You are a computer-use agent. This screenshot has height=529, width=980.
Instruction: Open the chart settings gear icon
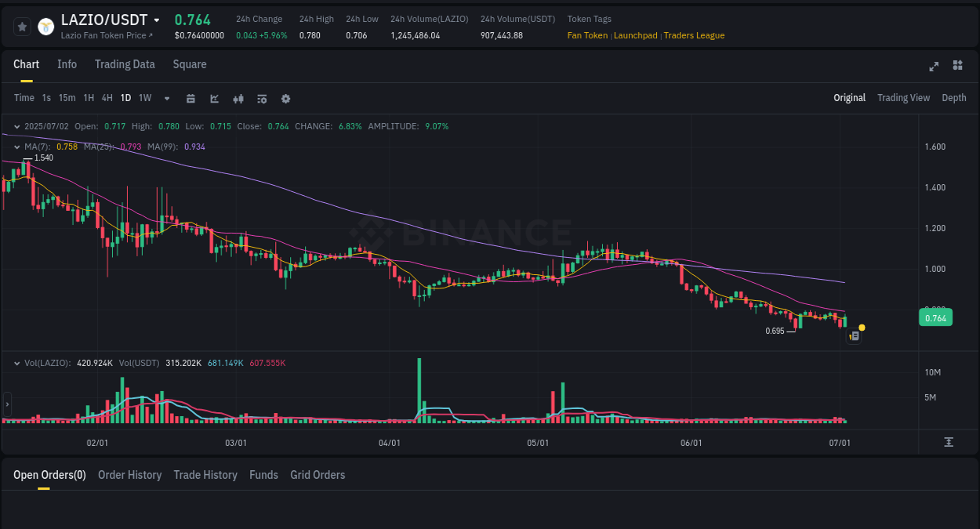point(285,98)
